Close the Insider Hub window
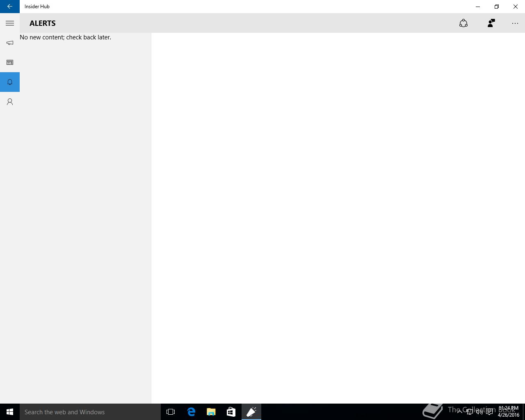 516,7
